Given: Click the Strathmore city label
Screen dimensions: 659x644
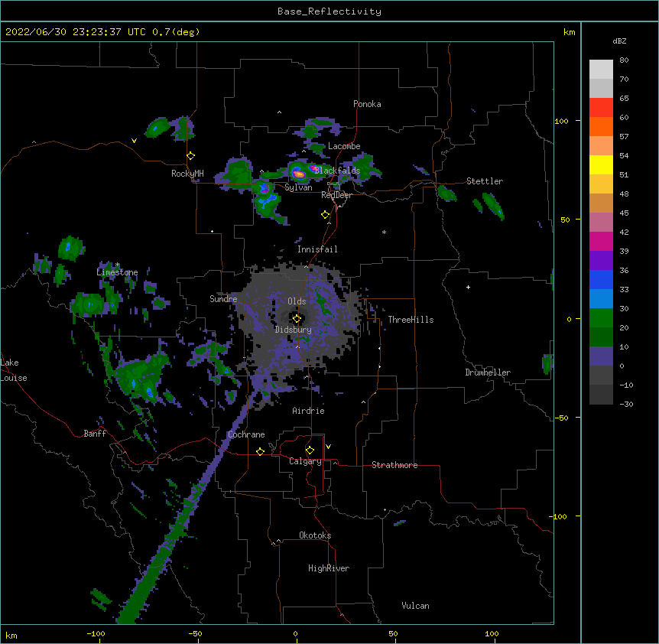Looking at the screenshot, I should coord(394,465).
